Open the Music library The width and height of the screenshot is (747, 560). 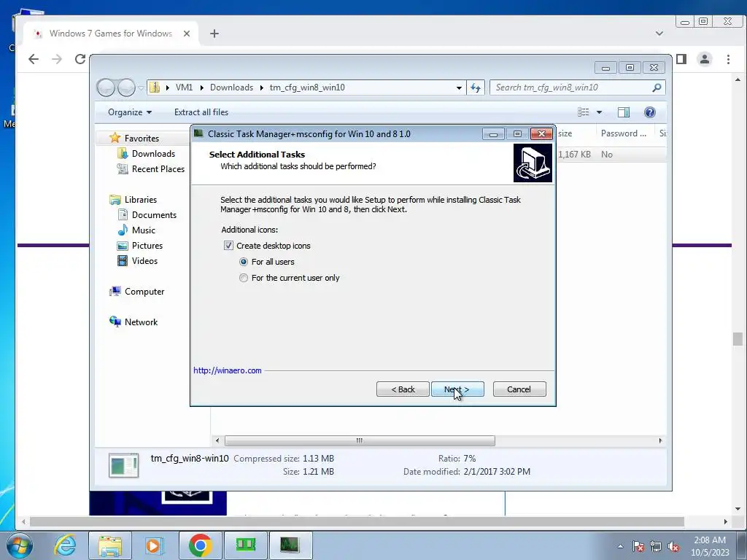[144, 230]
